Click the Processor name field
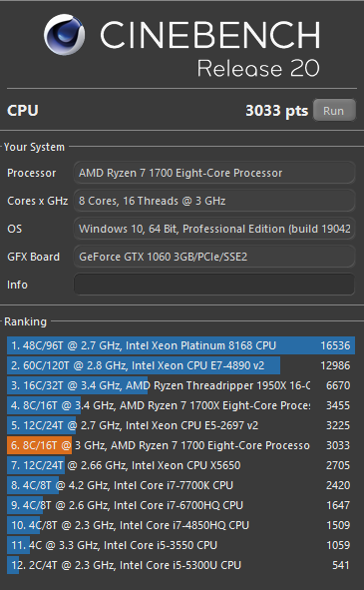The height and width of the screenshot is (590, 364). (214, 173)
